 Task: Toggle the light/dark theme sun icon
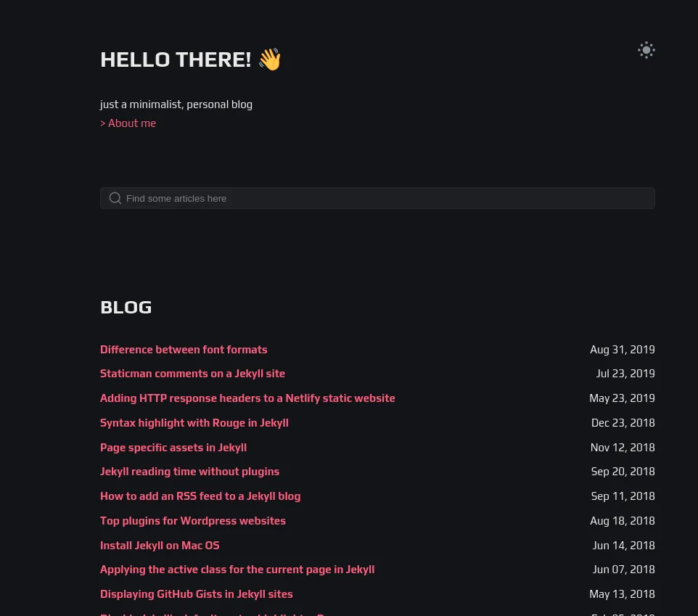[x=646, y=50]
